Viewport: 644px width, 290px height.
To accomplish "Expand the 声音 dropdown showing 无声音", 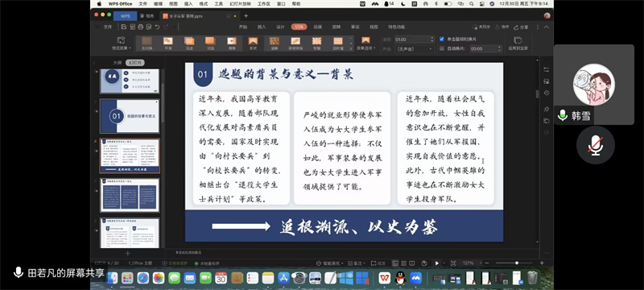I will pos(414,48).
